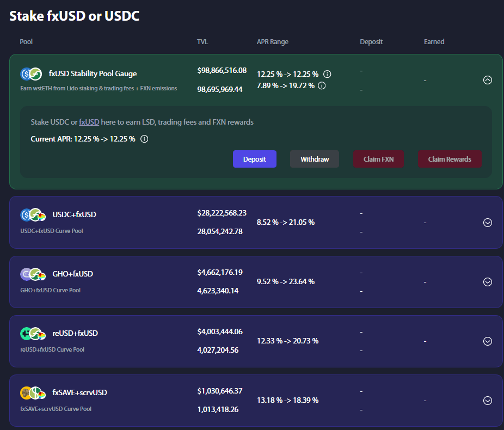This screenshot has width=504, height=430.
Task: Click info icon beside Current APR
Action: 144,139
